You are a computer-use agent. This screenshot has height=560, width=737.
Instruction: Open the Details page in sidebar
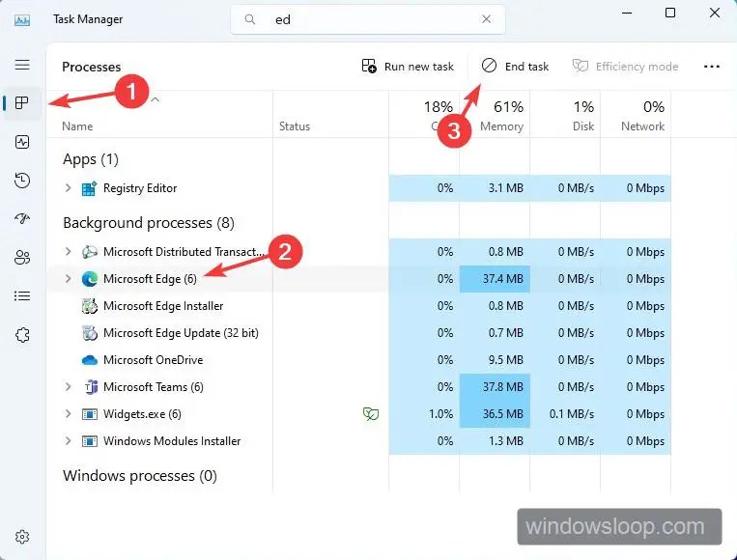[22, 296]
